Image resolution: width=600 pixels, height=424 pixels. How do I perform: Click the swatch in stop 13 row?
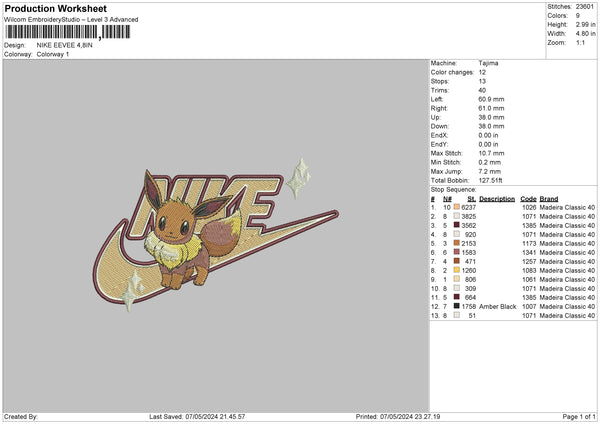pyautogui.click(x=457, y=315)
